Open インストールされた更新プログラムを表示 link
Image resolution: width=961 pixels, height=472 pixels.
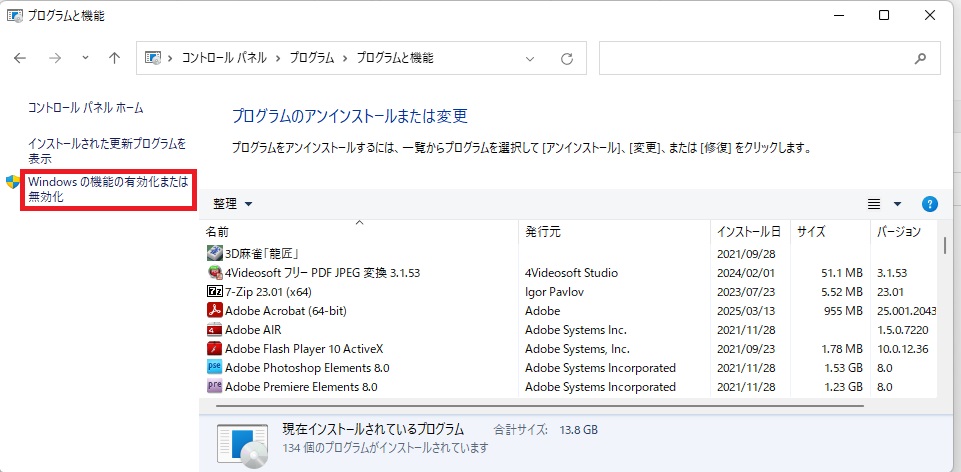[107, 151]
